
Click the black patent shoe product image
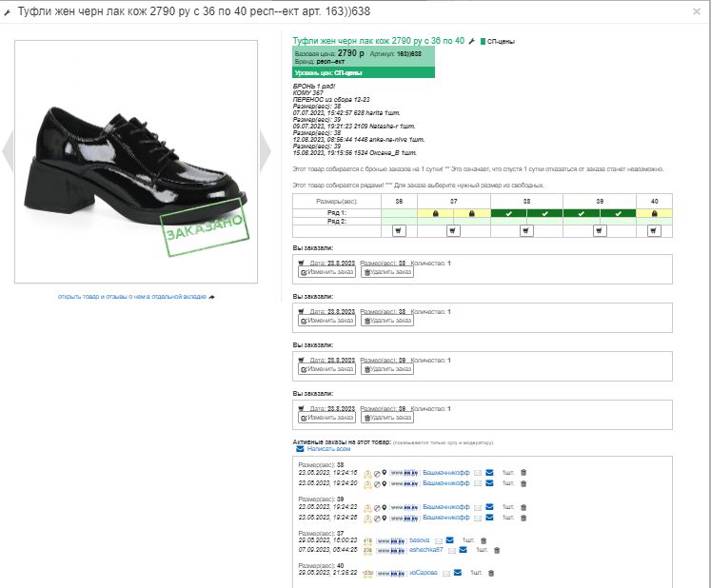[x=136, y=162]
